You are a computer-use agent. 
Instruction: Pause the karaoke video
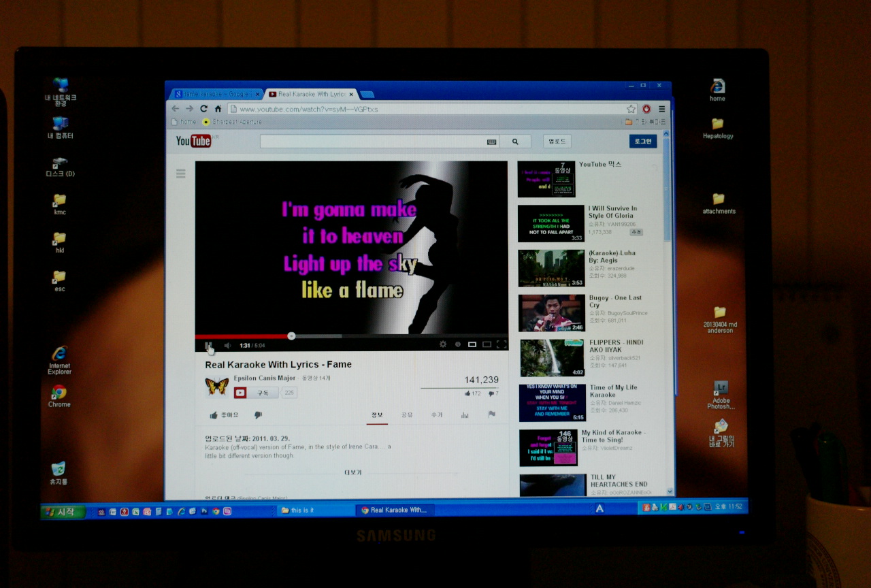pyautogui.click(x=209, y=345)
